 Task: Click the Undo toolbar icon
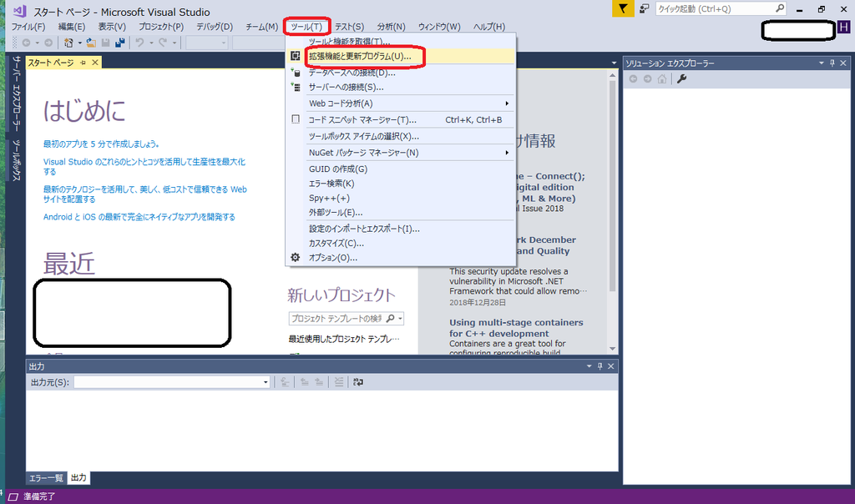point(139,43)
